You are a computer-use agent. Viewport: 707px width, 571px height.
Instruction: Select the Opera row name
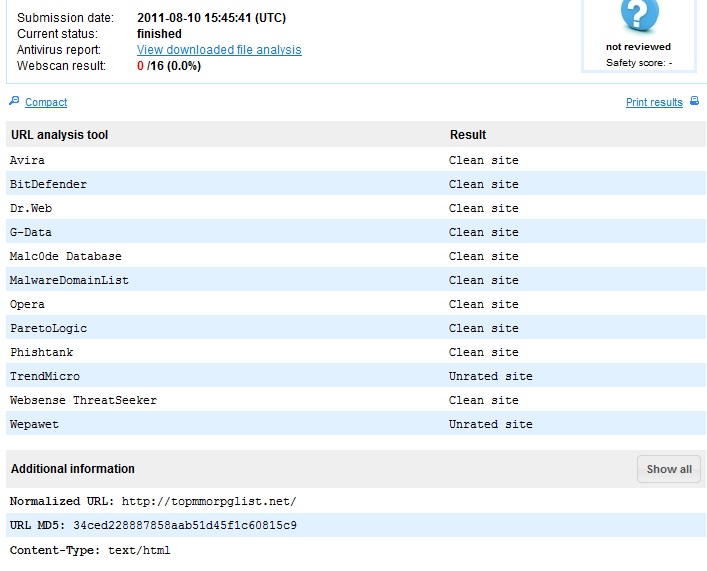coord(27,304)
